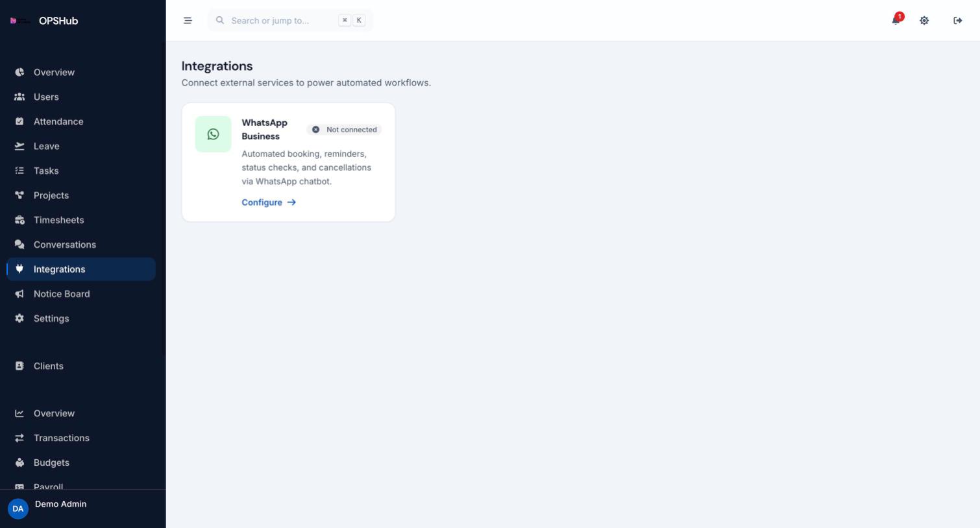
Task: Click the WhatsApp Business card title
Action: coord(265,129)
